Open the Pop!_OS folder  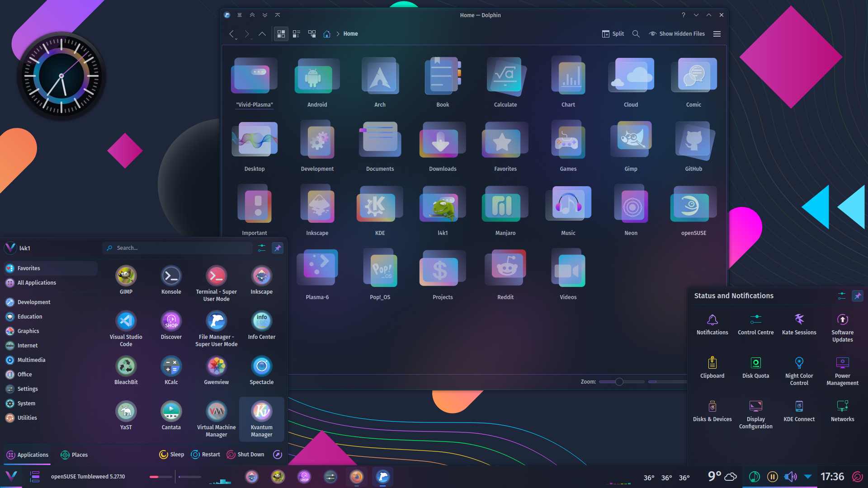pyautogui.click(x=380, y=275)
